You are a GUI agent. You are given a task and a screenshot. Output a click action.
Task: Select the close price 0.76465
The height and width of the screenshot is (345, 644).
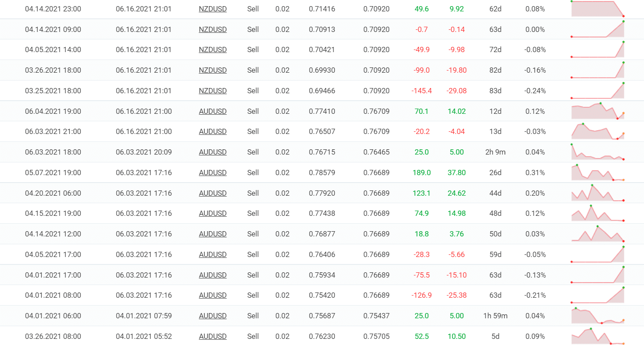[x=376, y=152]
